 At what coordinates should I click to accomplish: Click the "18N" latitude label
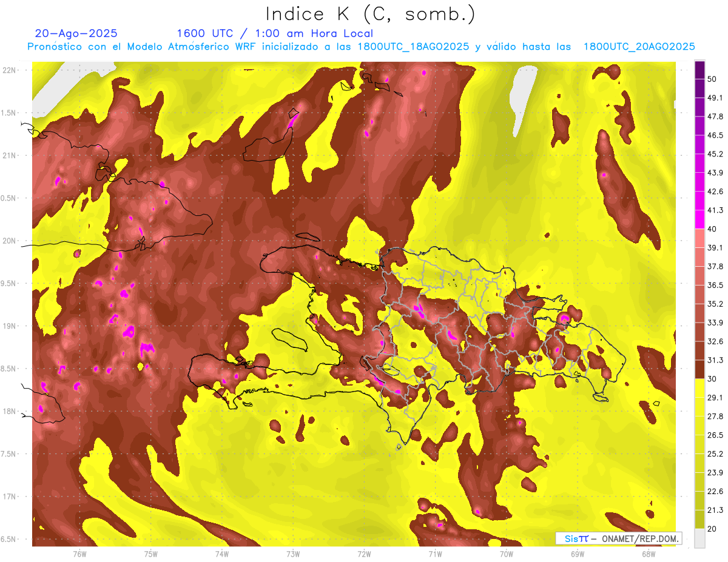tap(10, 411)
